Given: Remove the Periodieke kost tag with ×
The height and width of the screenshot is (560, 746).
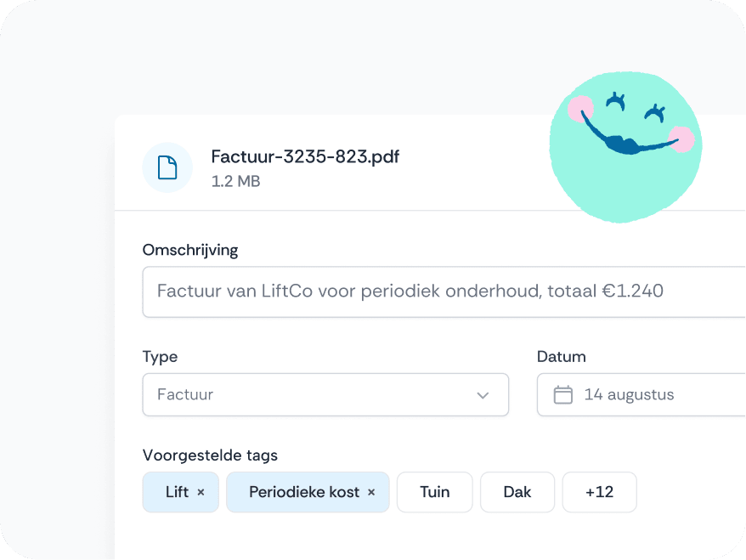Looking at the screenshot, I should coord(371,492).
